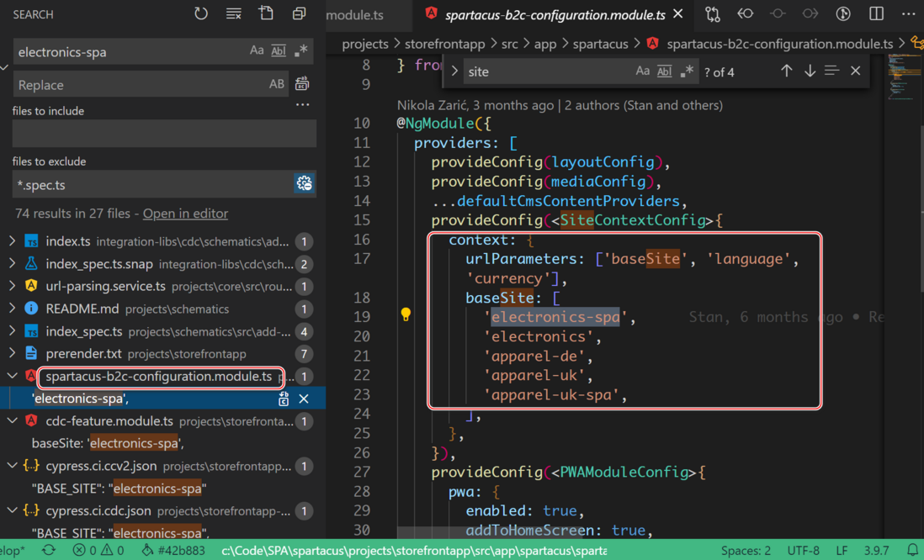Viewport: 924px width, 560px height.
Task: Click #42b883 color indicator in status bar
Action: point(173,551)
